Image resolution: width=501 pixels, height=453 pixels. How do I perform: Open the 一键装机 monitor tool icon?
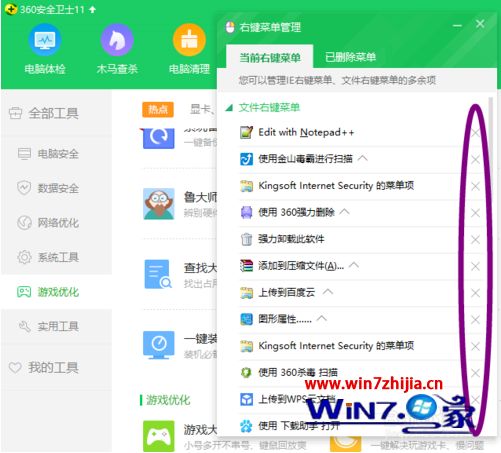159,345
